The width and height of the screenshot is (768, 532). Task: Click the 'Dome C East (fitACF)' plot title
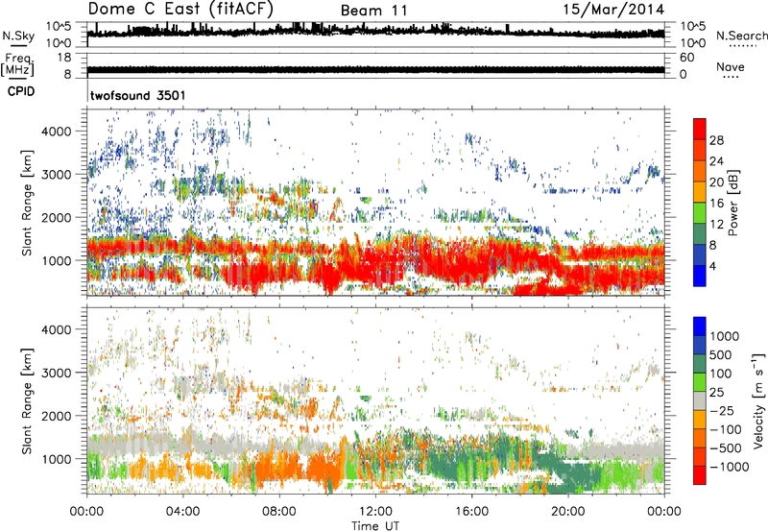(x=180, y=10)
